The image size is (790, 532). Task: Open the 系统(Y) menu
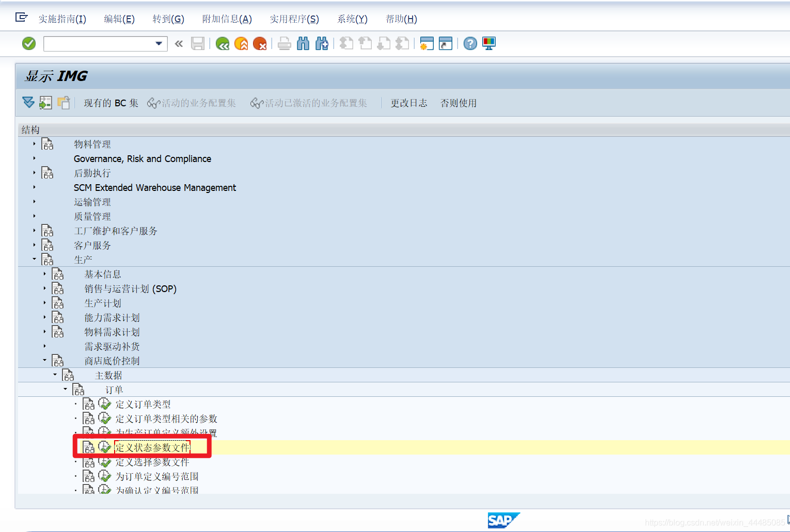(352, 19)
